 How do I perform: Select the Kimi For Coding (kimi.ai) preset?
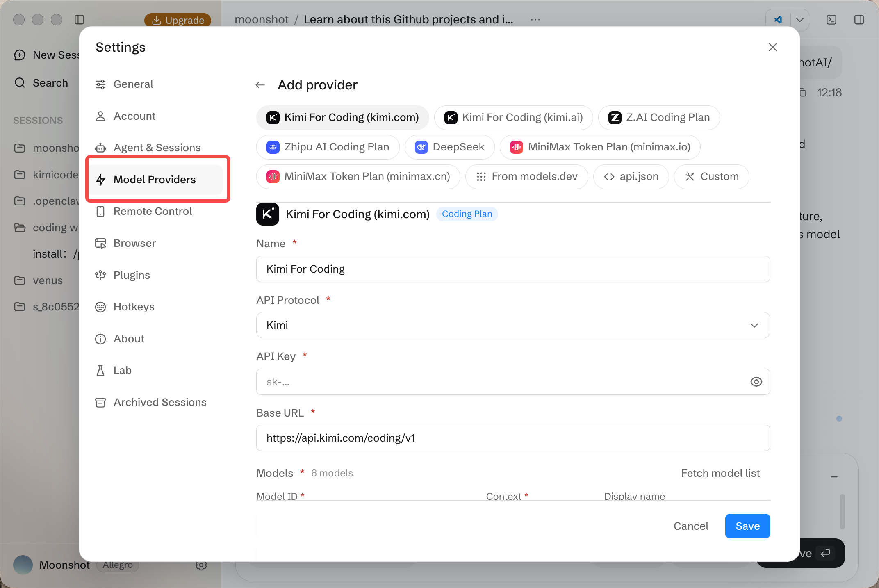[513, 118]
